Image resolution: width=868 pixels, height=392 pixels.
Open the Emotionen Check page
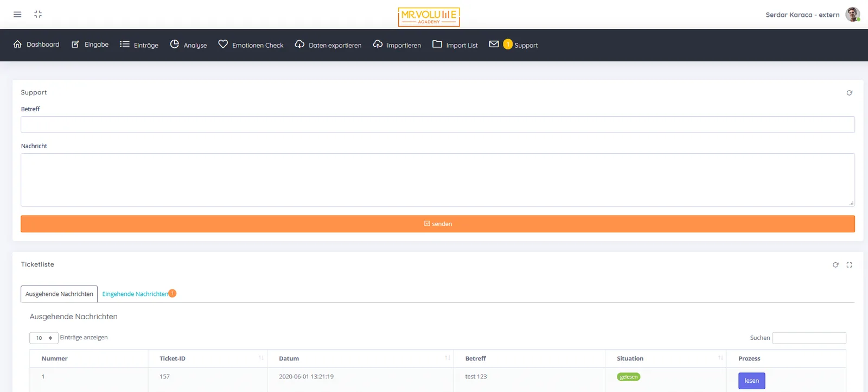pos(251,45)
